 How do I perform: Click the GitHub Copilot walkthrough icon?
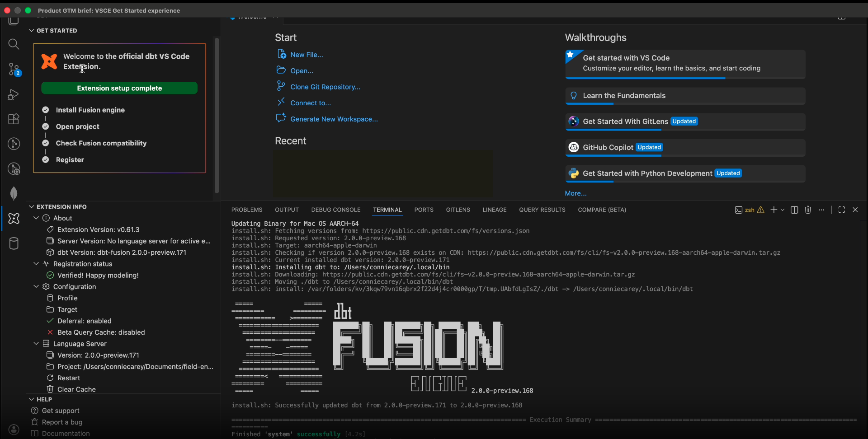click(574, 147)
